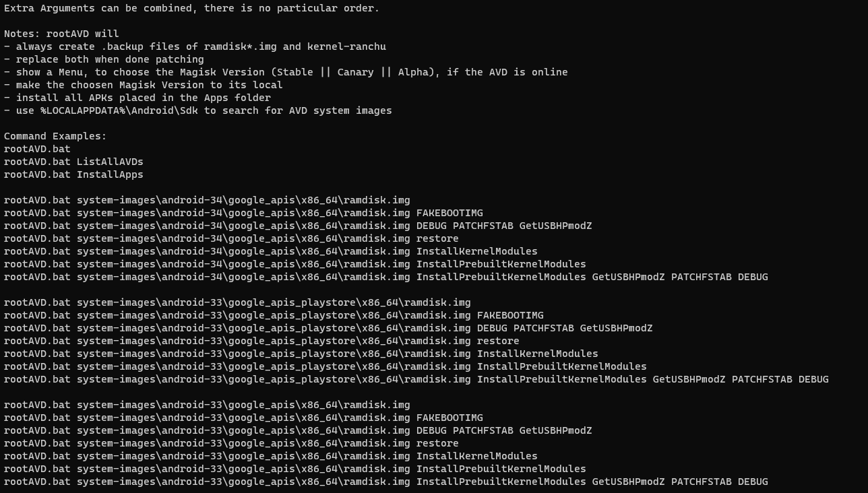Click "restore" on the android-34 command line
Screen dimensions: 868x493
437,238
